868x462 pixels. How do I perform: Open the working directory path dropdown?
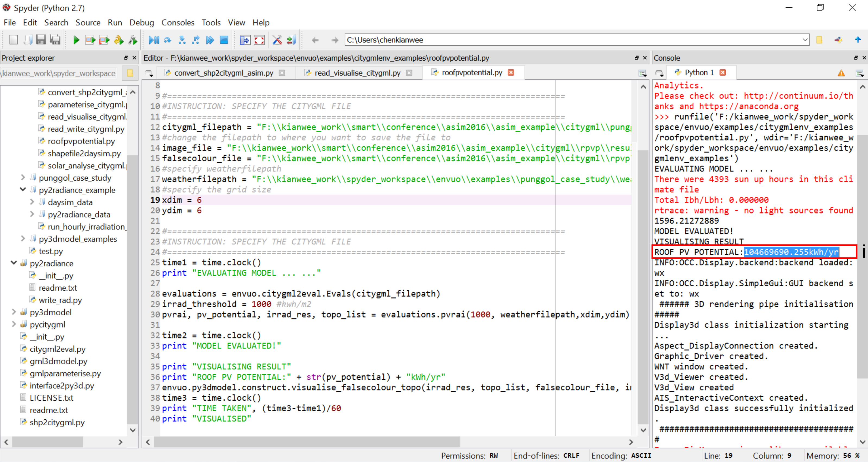pos(805,40)
